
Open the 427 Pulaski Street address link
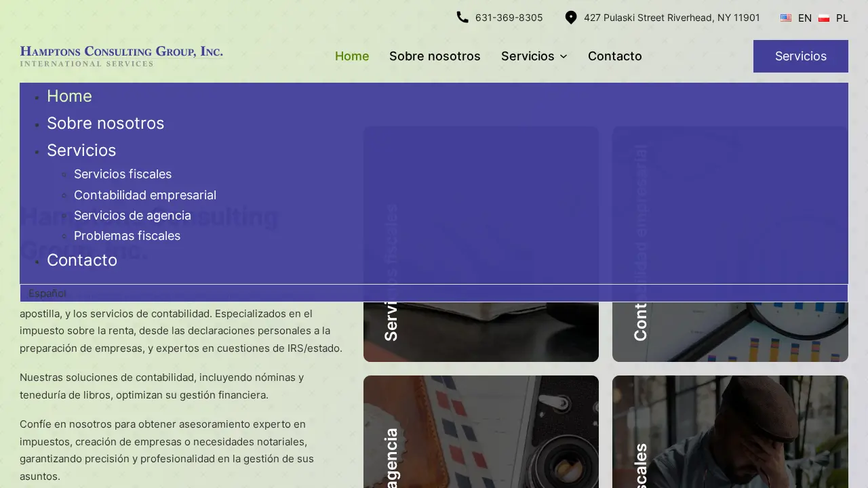pos(671,18)
